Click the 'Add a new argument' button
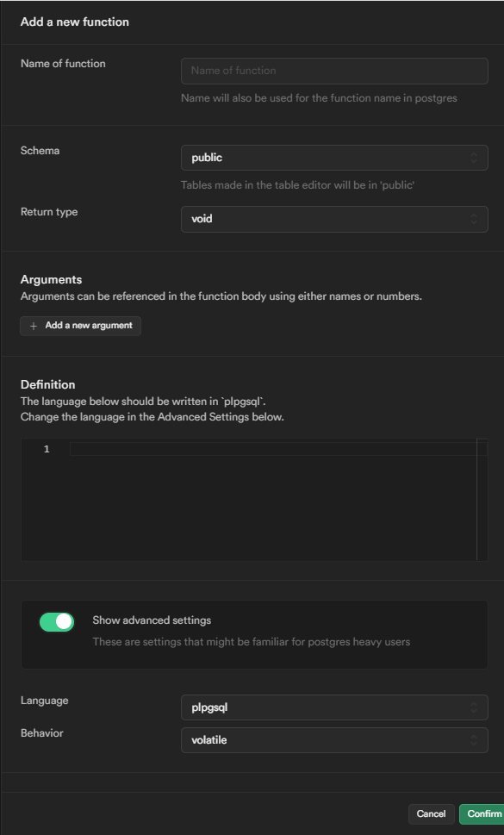This screenshot has width=504, height=835. coord(80,326)
